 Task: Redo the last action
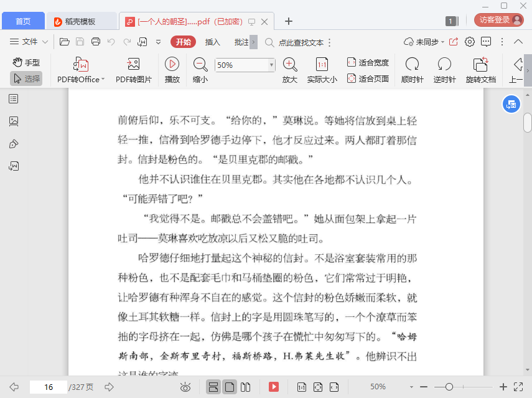pyautogui.click(x=127, y=42)
